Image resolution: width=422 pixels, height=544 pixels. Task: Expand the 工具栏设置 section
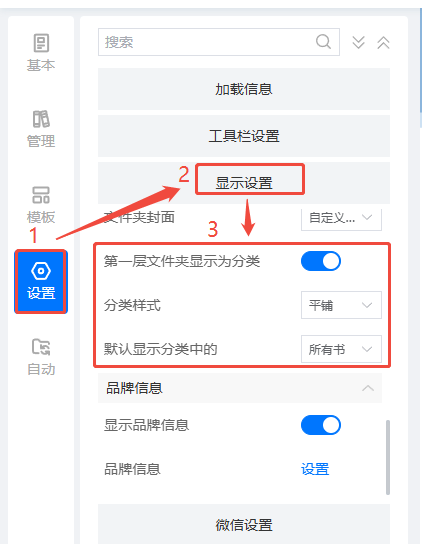tap(244, 136)
